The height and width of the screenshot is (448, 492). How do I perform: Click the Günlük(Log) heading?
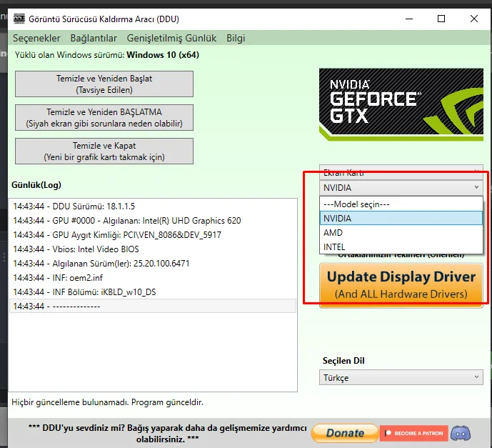36,185
